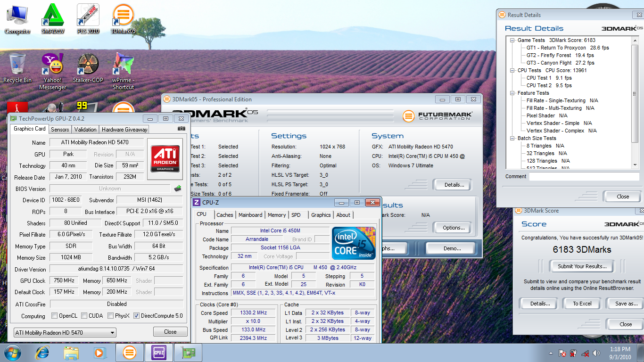Screen dimensions: 644x362
Task: Click the Options button in 3DMark05
Action: coord(454,228)
